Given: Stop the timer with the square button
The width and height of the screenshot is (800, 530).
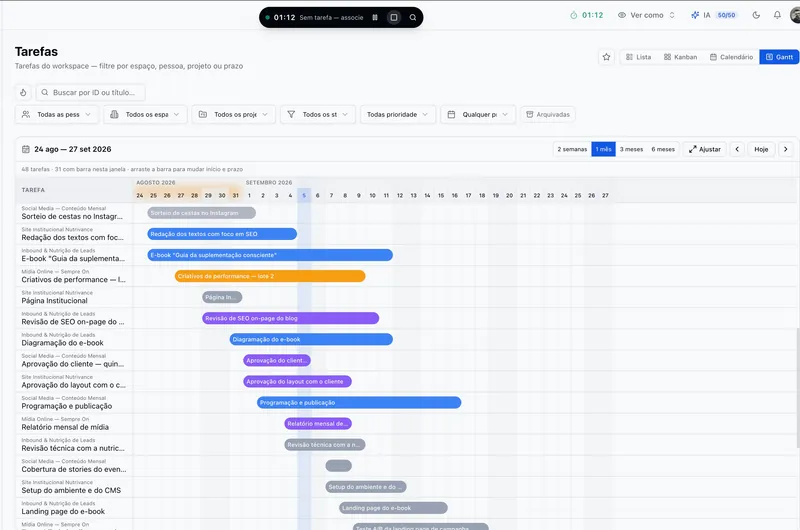Looking at the screenshot, I should (x=394, y=17).
